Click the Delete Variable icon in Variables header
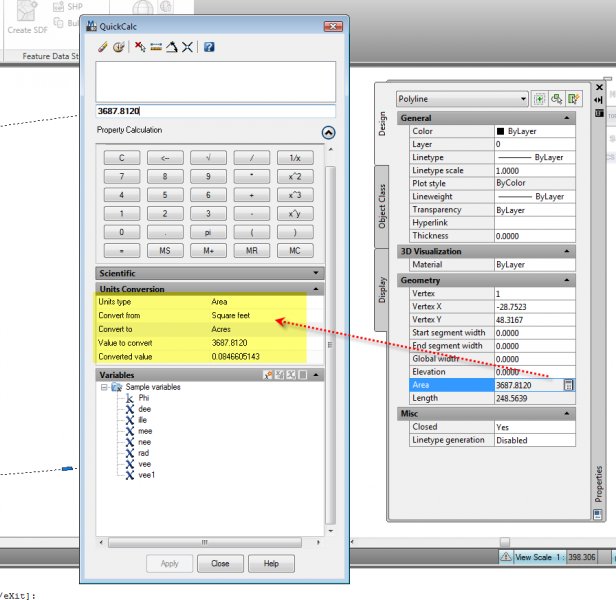This screenshot has height=600, width=616. coord(291,375)
